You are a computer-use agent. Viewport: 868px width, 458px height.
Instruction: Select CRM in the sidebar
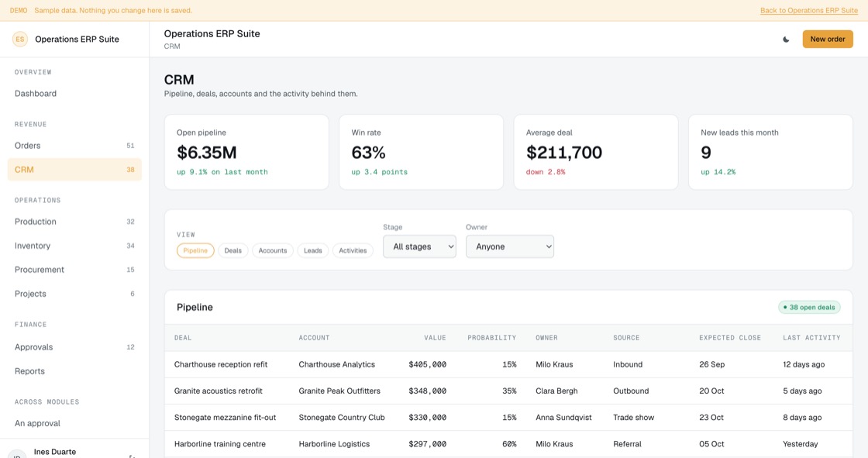[x=74, y=170]
